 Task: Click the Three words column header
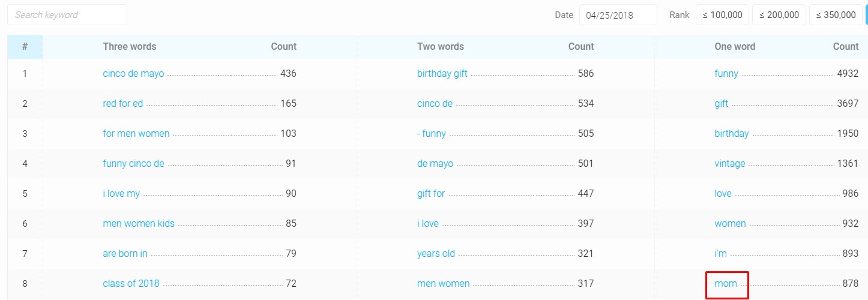point(130,47)
